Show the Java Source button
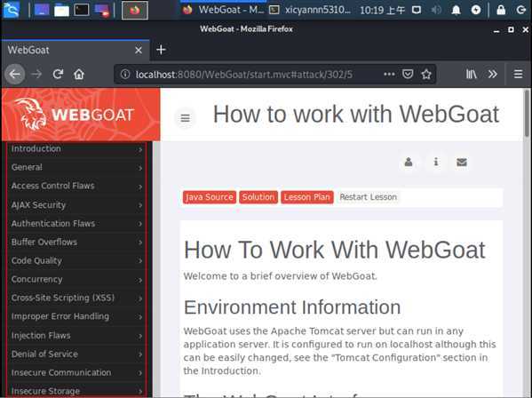532x398 pixels. [x=210, y=197]
